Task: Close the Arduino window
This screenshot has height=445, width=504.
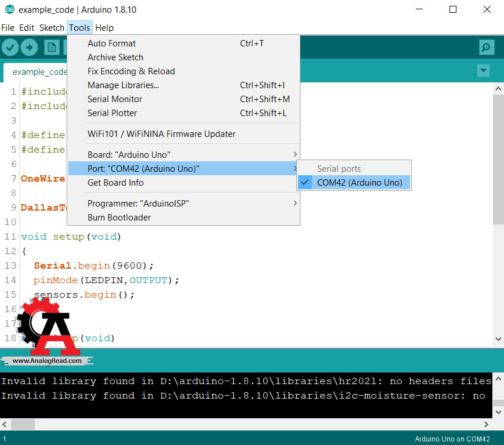Action: (487, 9)
